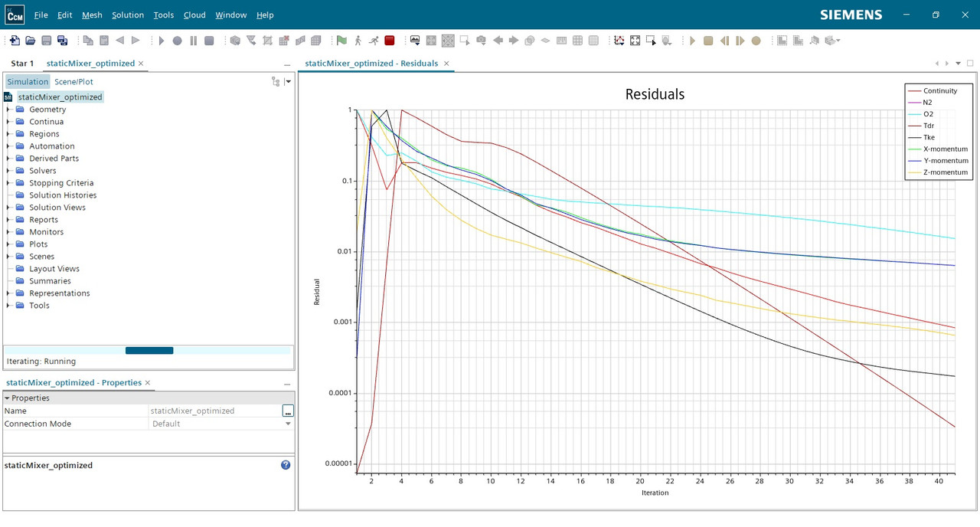The width and height of the screenshot is (980, 527).
Task: Click the Continuity legend entry
Action: [939, 90]
